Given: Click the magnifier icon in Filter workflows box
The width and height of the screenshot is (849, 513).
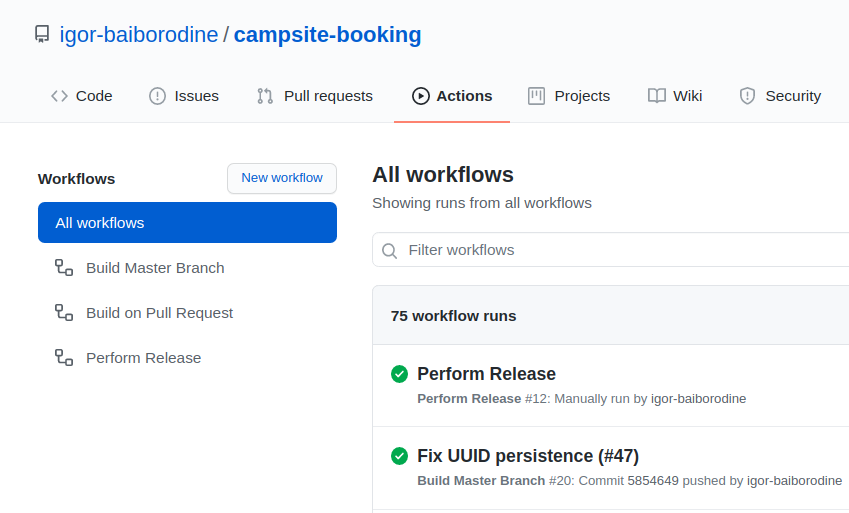Looking at the screenshot, I should pyautogui.click(x=389, y=250).
